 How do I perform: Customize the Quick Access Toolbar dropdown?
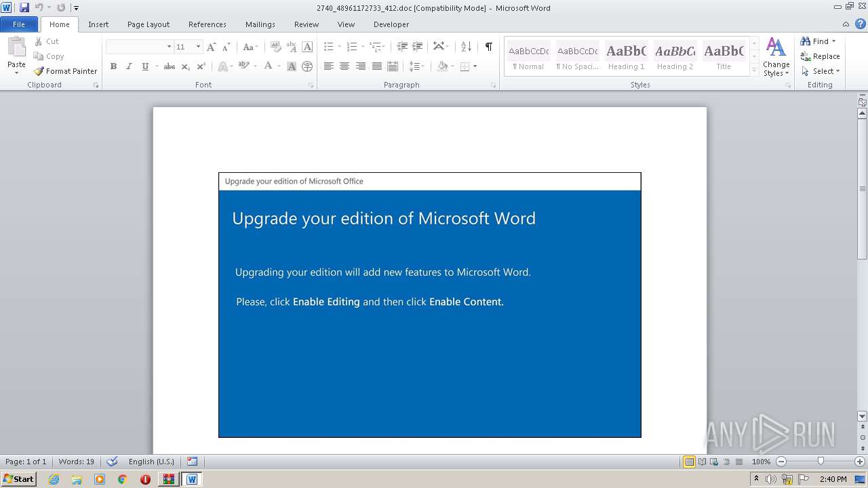click(x=76, y=8)
